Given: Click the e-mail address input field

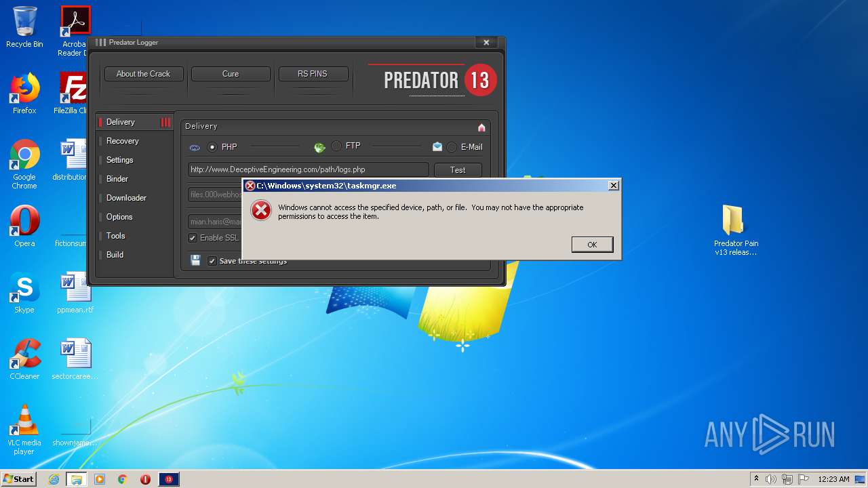Looking at the screenshot, I should point(215,222).
